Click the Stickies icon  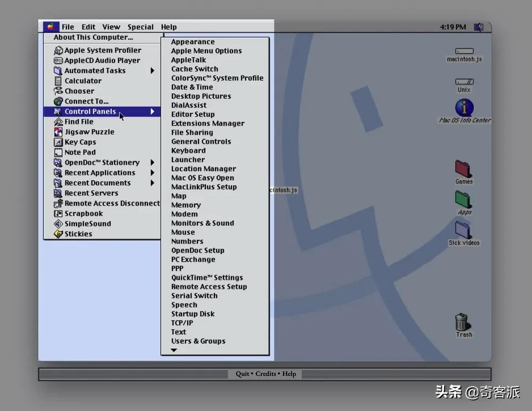59,234
